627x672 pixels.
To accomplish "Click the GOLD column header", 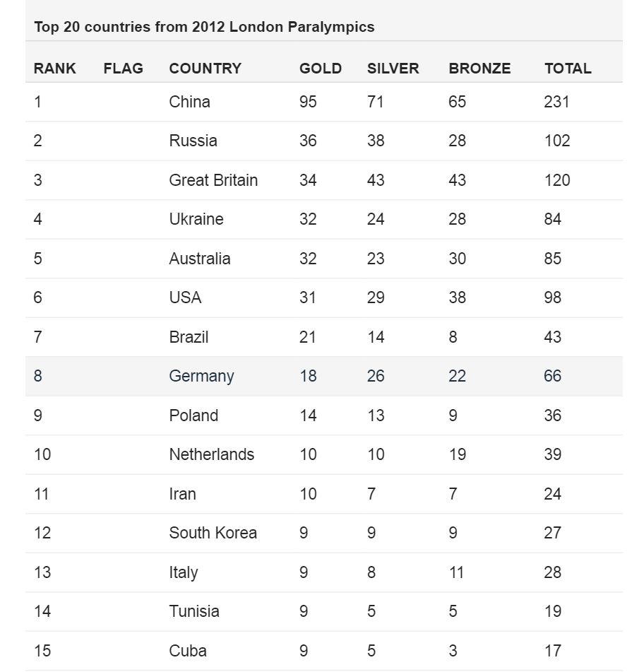I will [x=320, y=69].
